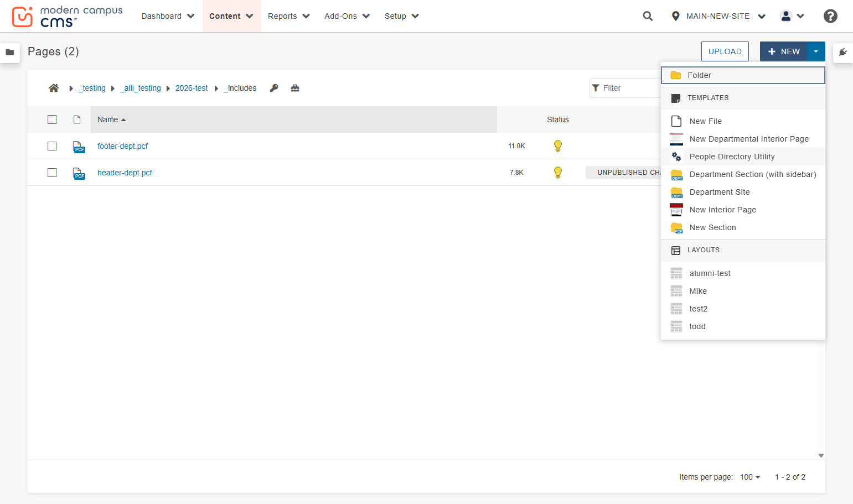Screen dimensions: 853x504
Task: Click the filter funnel icon
Action: (x=596, y=88)
